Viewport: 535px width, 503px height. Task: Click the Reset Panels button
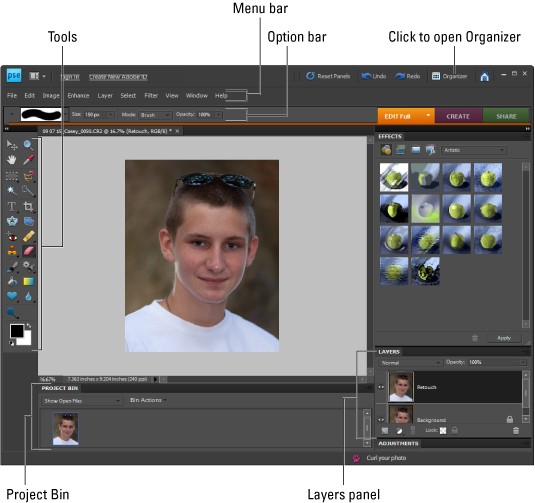coord(328,76)
